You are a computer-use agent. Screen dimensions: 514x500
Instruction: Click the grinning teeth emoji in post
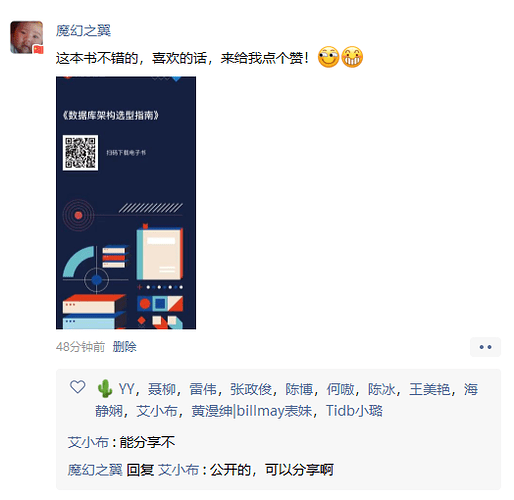(x=352, y=57)
